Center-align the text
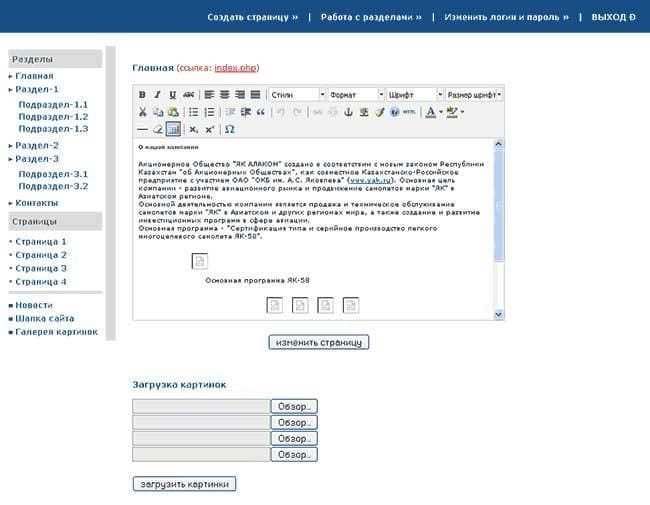 [x=225, y=95]
